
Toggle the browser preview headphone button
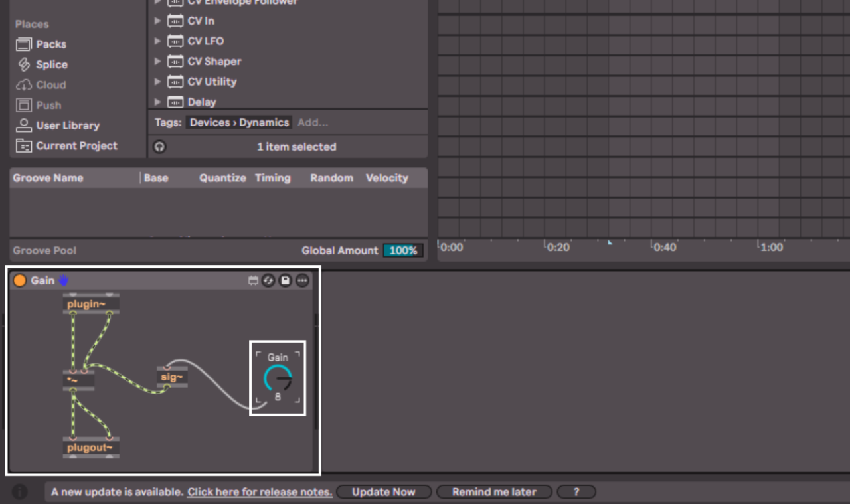coord(159,147)
